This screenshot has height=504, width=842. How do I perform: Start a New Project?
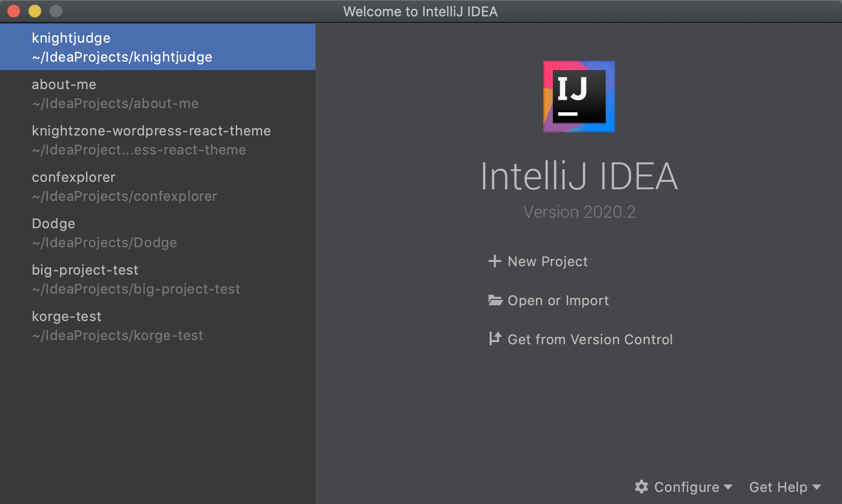(538, 261)
